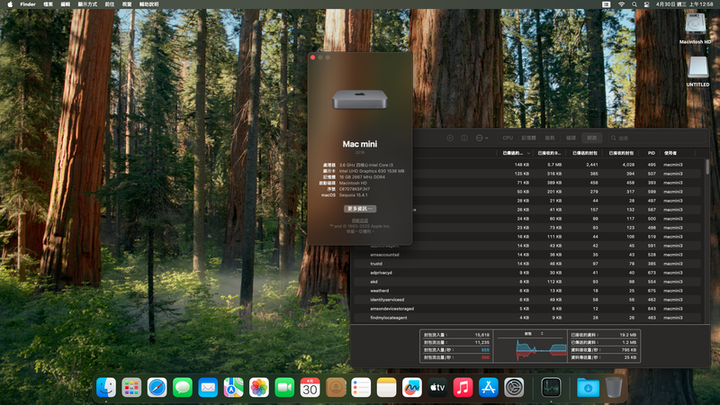
Task: Sort by the PID column header
Action: pos(651,153)
